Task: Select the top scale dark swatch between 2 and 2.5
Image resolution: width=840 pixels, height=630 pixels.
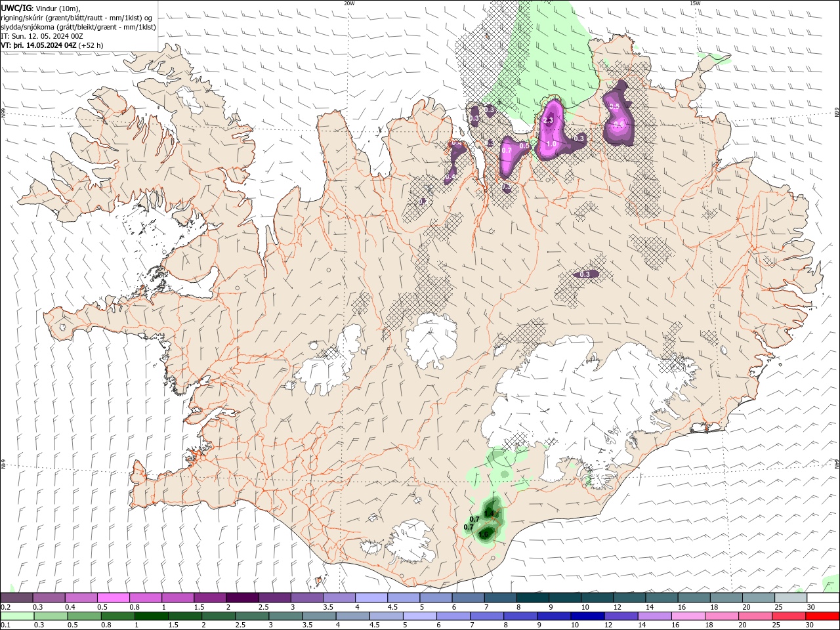Action: pos(241,597)
